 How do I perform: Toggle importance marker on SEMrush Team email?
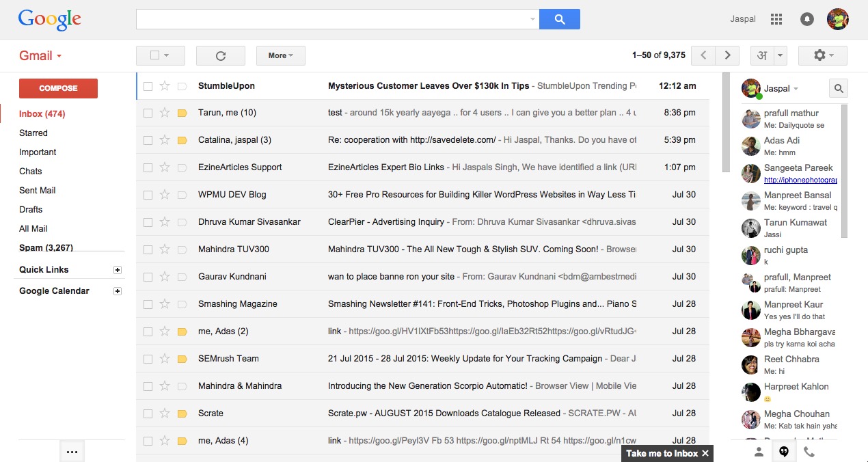(182, 359)
